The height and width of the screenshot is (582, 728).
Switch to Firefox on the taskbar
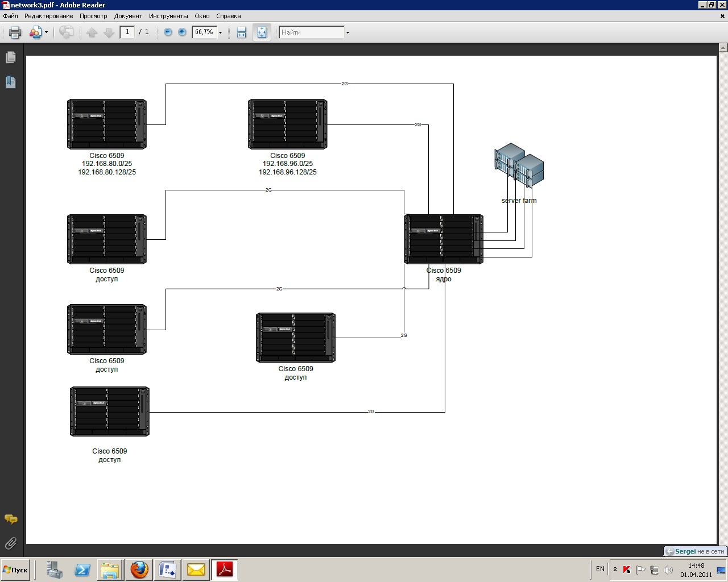(139, 569)
